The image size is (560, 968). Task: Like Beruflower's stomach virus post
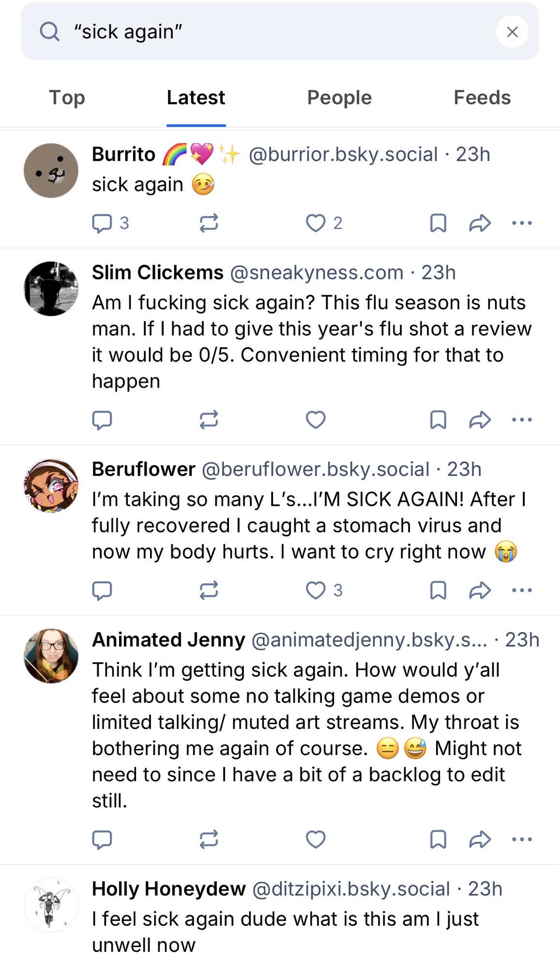click(x=316, y=590)
